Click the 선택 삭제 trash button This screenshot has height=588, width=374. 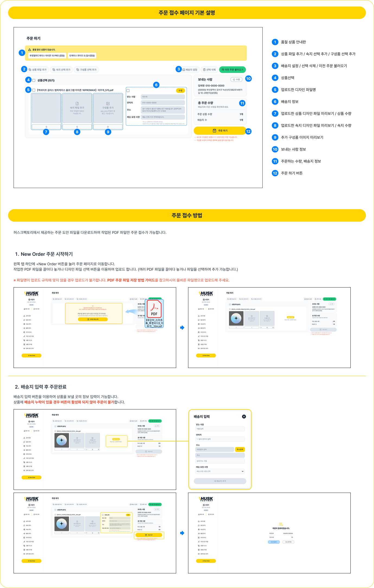pos(209,70)
